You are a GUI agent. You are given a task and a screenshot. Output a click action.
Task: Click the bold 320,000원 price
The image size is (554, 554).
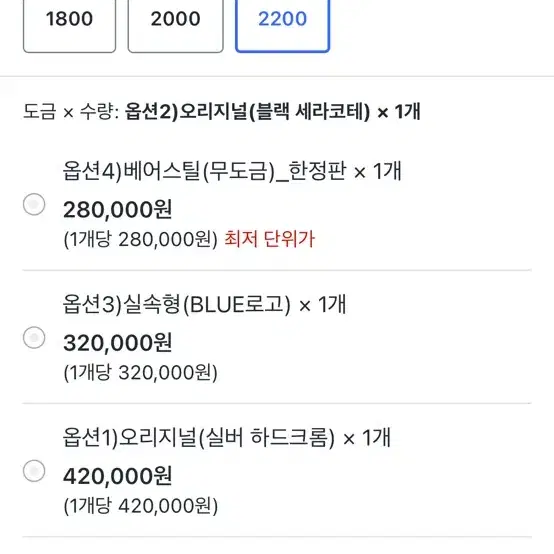pos(118,343)
